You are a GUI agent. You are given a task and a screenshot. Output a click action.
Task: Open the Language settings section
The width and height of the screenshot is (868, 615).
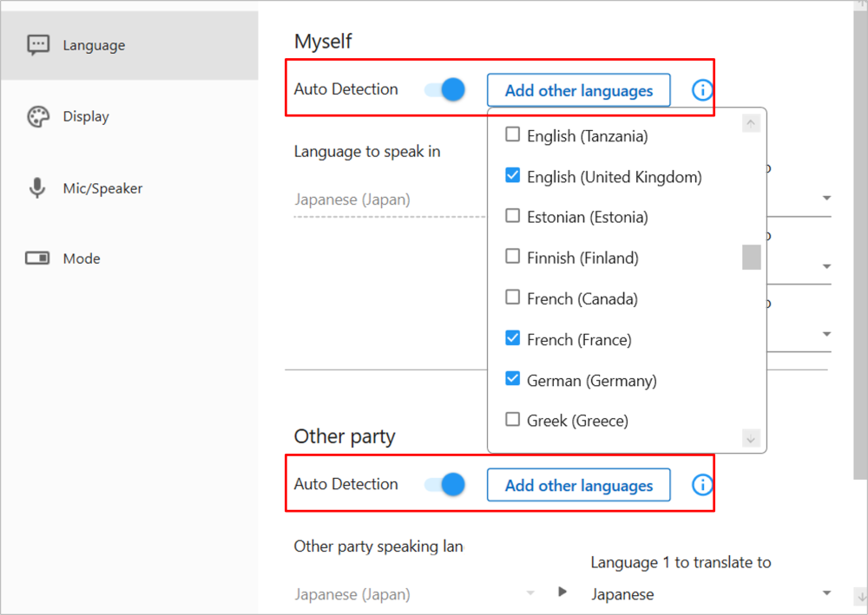pyautogui.click(x=129, y=45)
